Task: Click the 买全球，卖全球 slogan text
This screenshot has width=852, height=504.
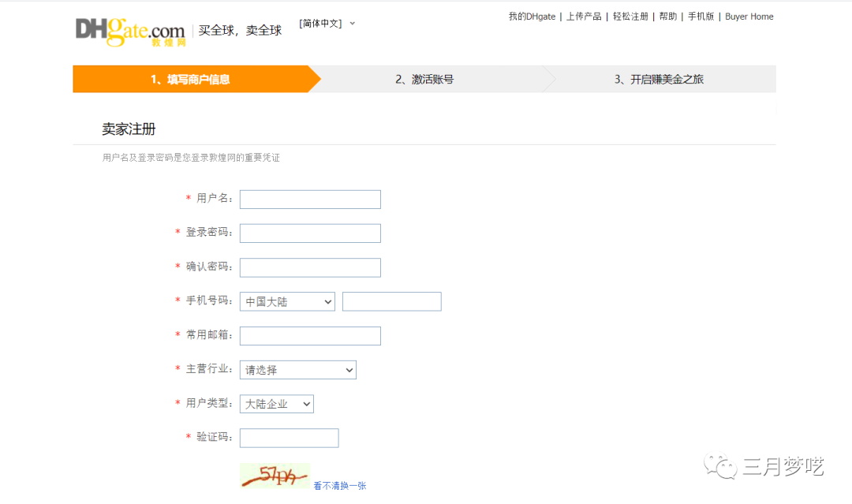Action: click(x=240, y=31)
